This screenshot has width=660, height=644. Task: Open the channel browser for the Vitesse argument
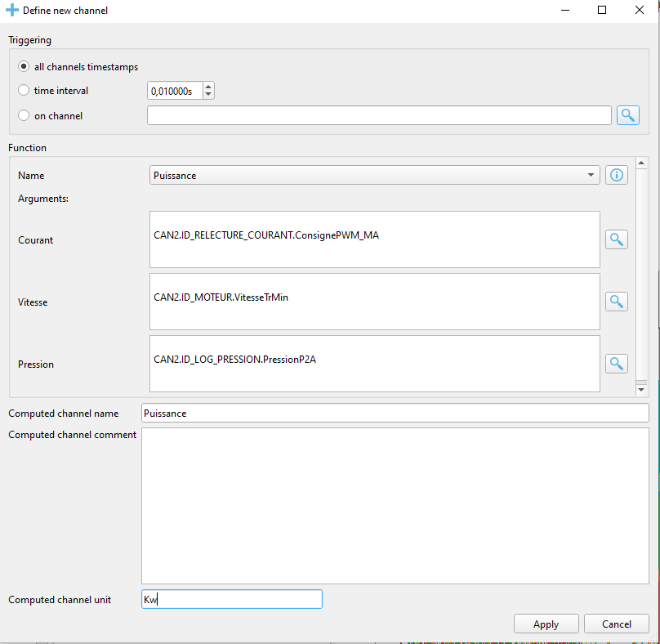617,302
